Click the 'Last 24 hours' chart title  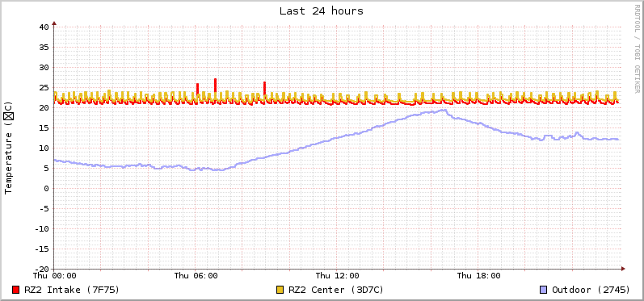(322, 11)
